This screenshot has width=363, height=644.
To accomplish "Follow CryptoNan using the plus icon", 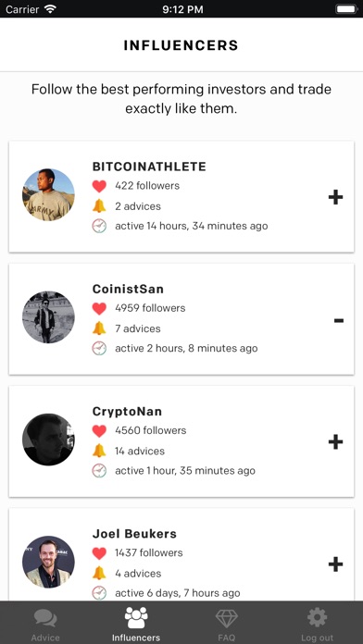I will (x=335, y=442).
